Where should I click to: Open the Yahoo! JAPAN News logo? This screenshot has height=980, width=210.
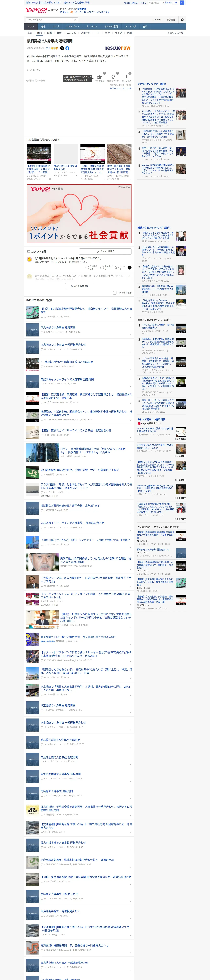tap(42, 10)
